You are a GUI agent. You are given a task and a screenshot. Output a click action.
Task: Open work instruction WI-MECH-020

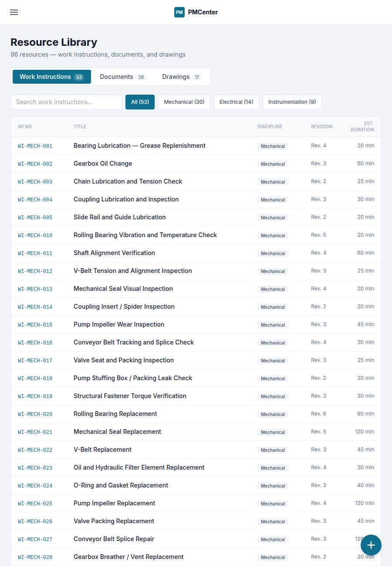pos(35,414)
